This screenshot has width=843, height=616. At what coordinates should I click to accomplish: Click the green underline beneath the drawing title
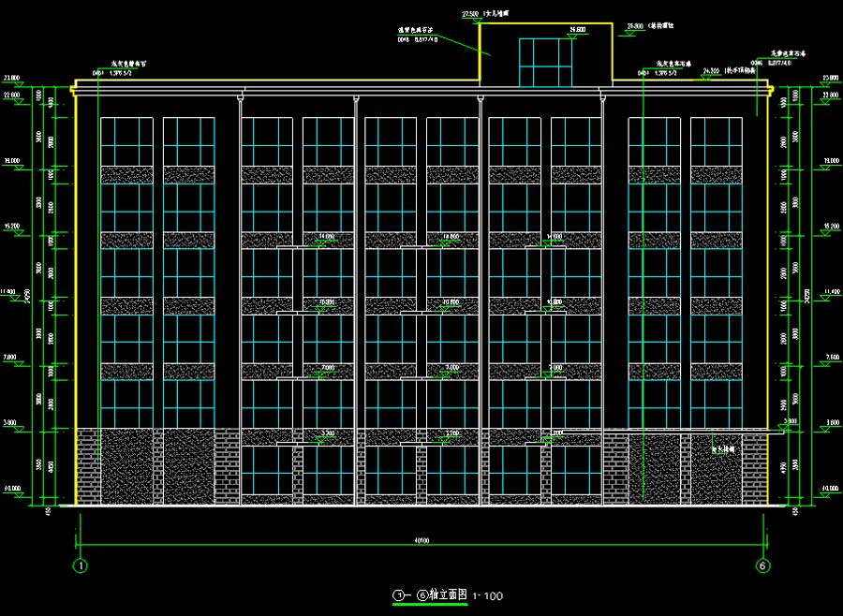(x=431, y=605)
